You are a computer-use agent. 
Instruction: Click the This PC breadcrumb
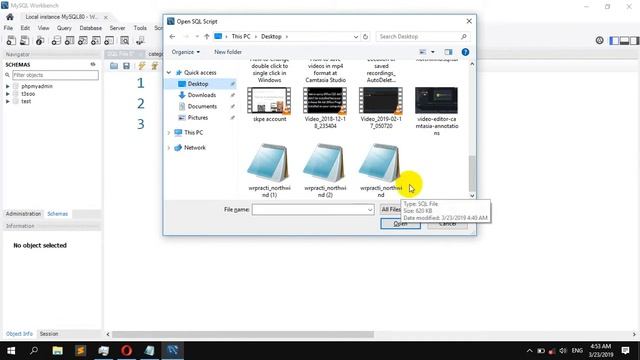(241, 36)
